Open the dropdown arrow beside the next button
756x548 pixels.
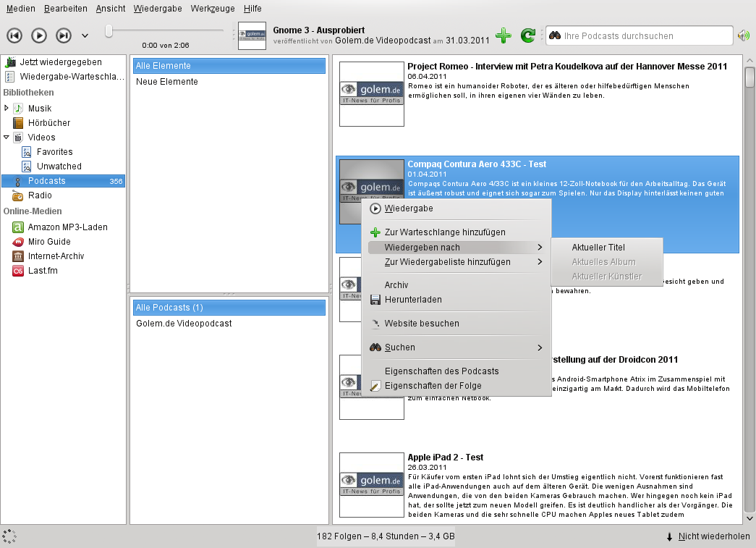pyautogui.click(x=85, y=35)
